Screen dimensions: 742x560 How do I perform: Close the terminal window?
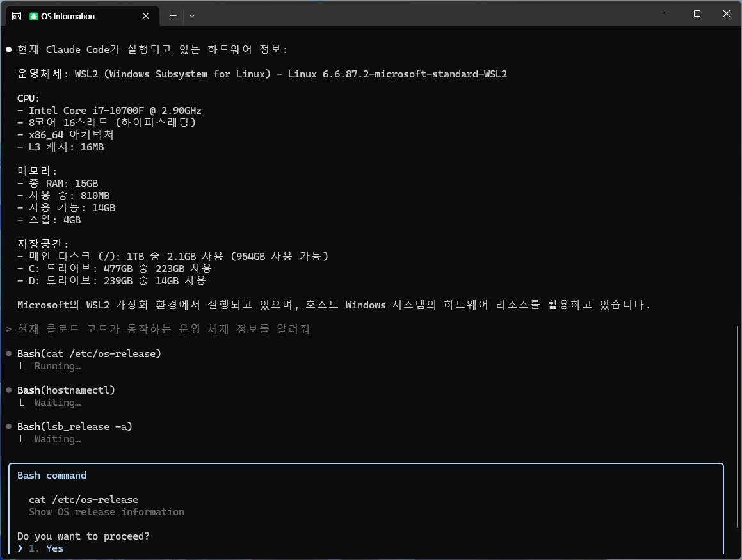727,13
